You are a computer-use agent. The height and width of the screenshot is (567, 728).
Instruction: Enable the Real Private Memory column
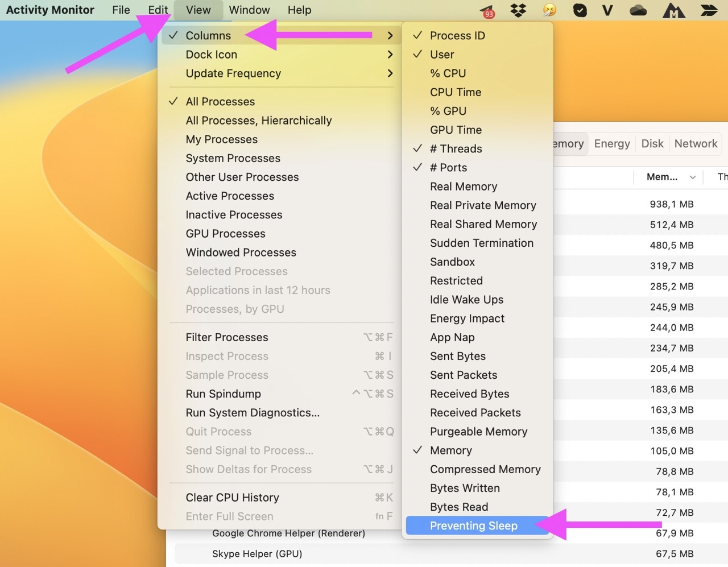click(478, 205)
